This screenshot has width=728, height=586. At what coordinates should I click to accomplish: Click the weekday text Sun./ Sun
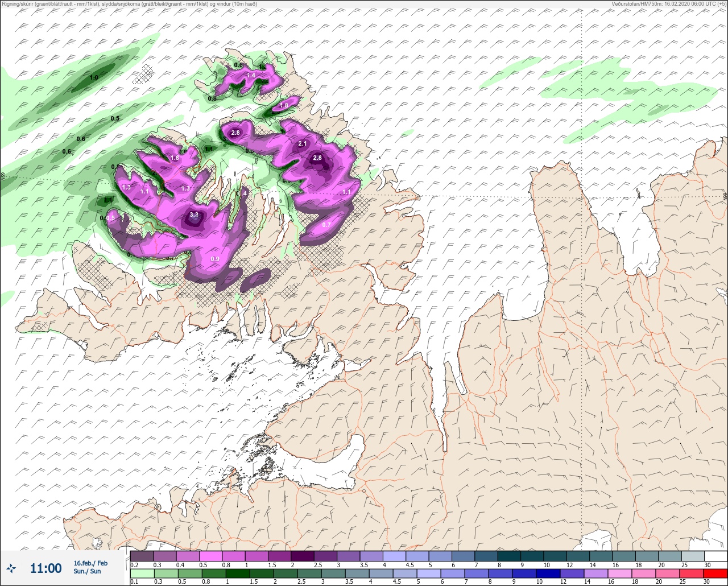tap(87, 571)
